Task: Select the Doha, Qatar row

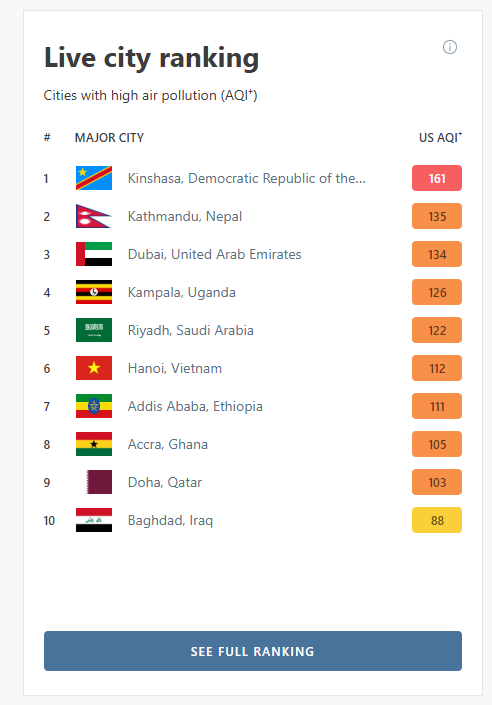Action: pos(253,482)
